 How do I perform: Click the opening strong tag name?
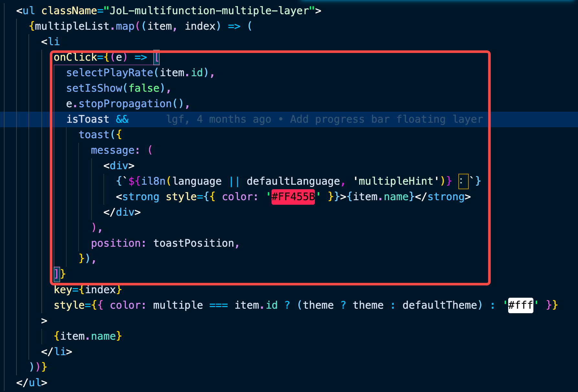[141, 197]
